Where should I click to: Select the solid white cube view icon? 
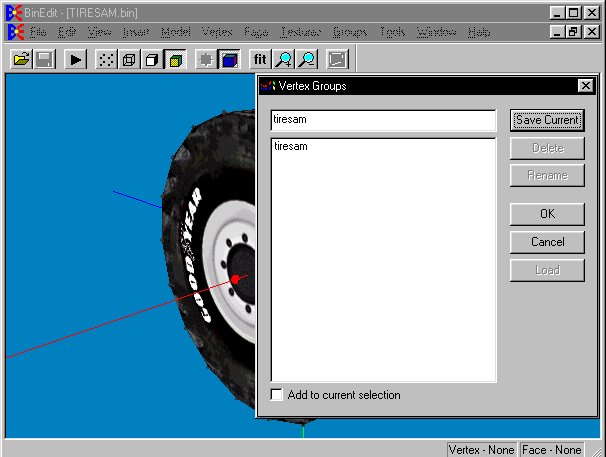pyautogui.click(x=152, y=60)
